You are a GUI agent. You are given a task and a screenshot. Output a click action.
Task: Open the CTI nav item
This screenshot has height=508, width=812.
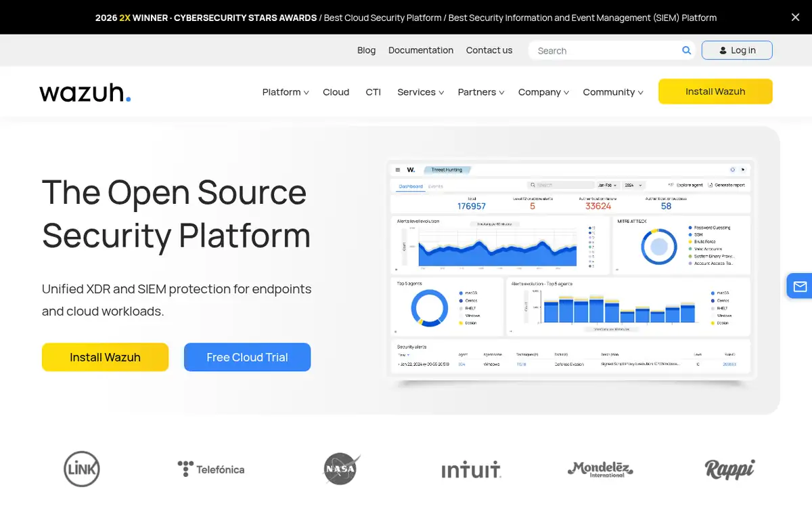(x=374, y=92)
